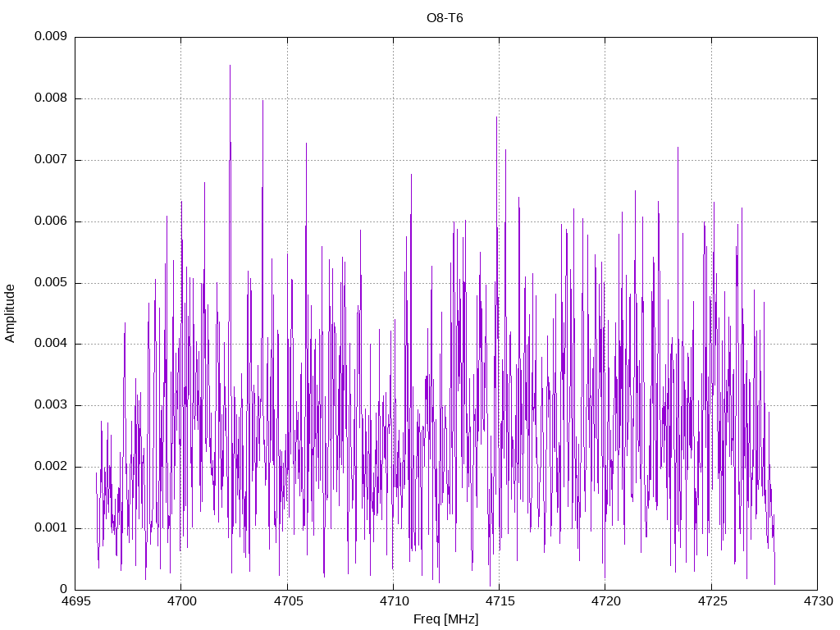Click the x-axis tick label 4730

pyautogui.click(x=818, y=601)
